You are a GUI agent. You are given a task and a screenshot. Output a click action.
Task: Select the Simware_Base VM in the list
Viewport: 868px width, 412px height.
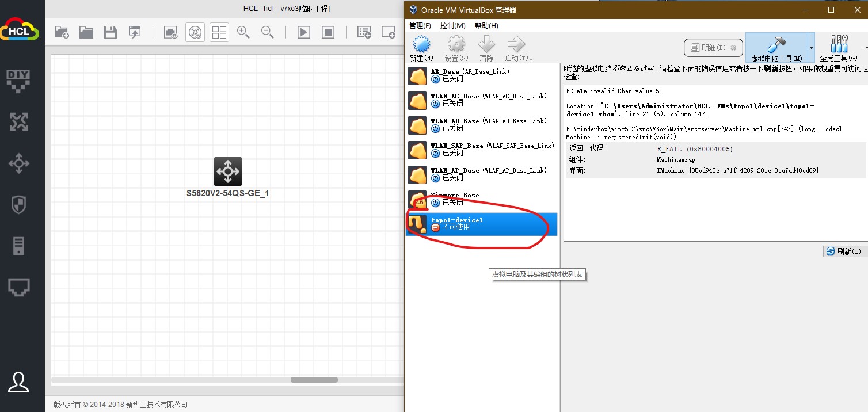coord(482,199)
